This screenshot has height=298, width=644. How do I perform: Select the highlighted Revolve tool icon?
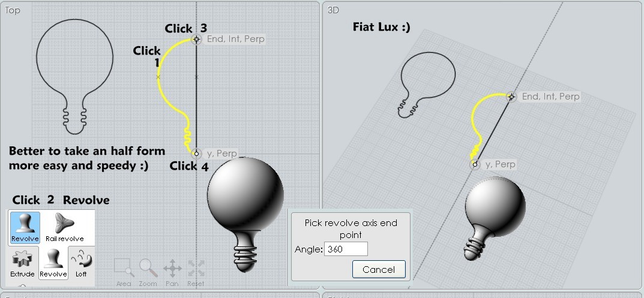click(25, 228)
